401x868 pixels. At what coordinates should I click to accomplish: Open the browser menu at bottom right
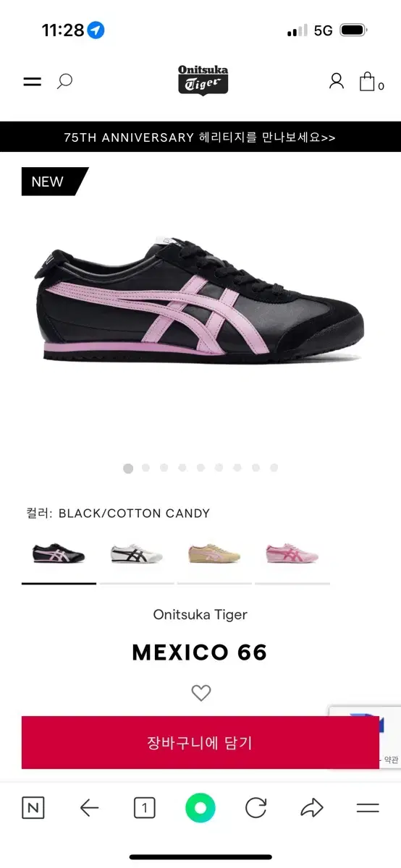(x=368, y=808)
